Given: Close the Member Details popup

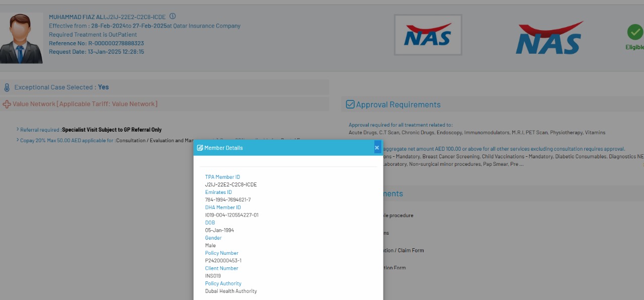Looking at the screenshot, I should click(377, 148).
